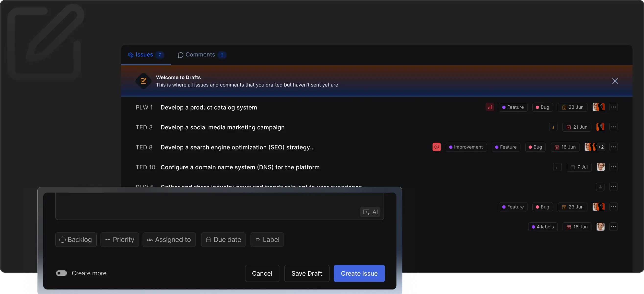Click the Create issue button
Viewport: 644px width, 294px height.
(359, 273)
